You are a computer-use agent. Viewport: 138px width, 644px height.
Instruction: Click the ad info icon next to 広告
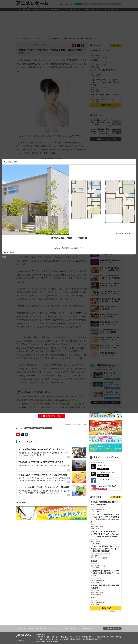coord(8,252)
